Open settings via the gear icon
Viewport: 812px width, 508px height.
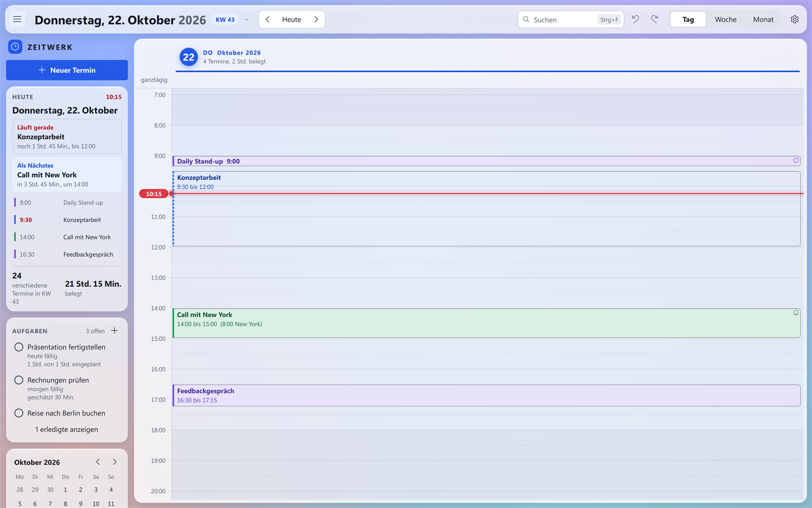tap(795, 19)
